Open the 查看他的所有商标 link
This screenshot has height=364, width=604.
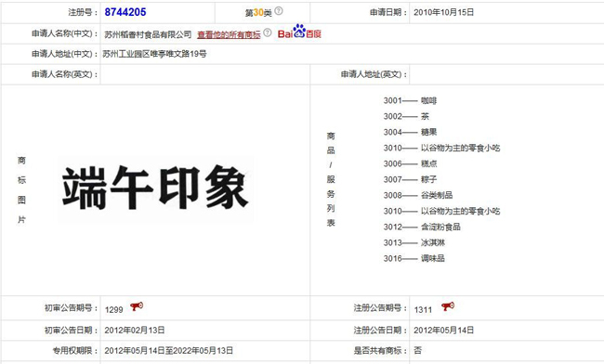click(x=229, y=34)
